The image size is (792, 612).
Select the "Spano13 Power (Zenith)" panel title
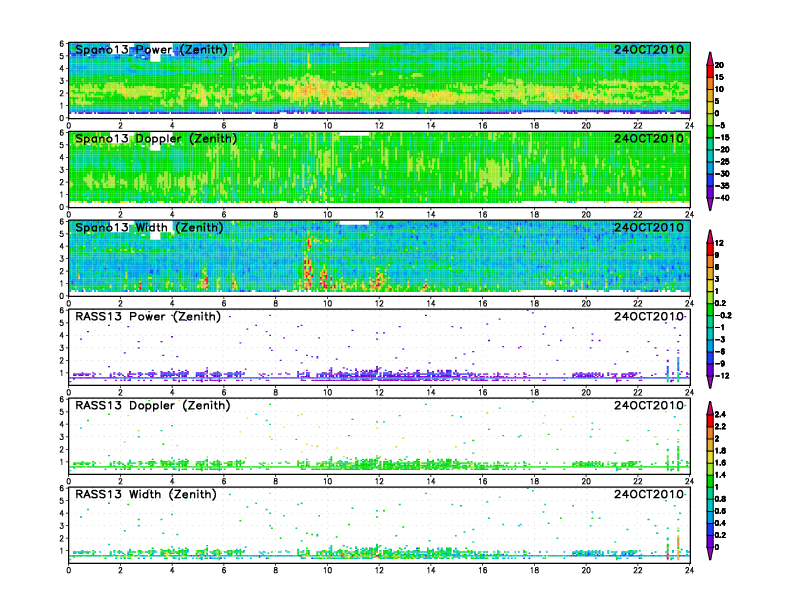click(152, 50)
